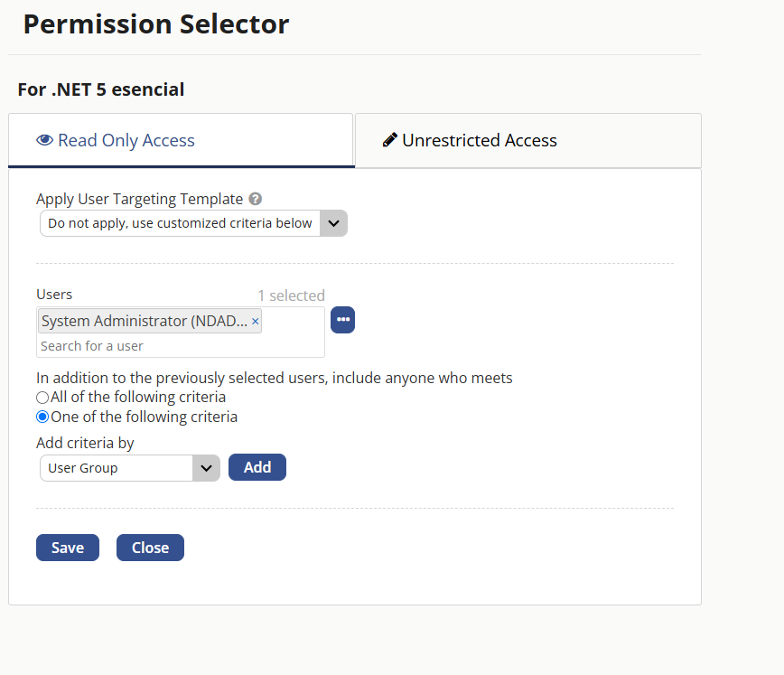The width and height of the screenshot is (784, 675).
Task: Click the '1 selected' users count label
Action: [292, 295]
